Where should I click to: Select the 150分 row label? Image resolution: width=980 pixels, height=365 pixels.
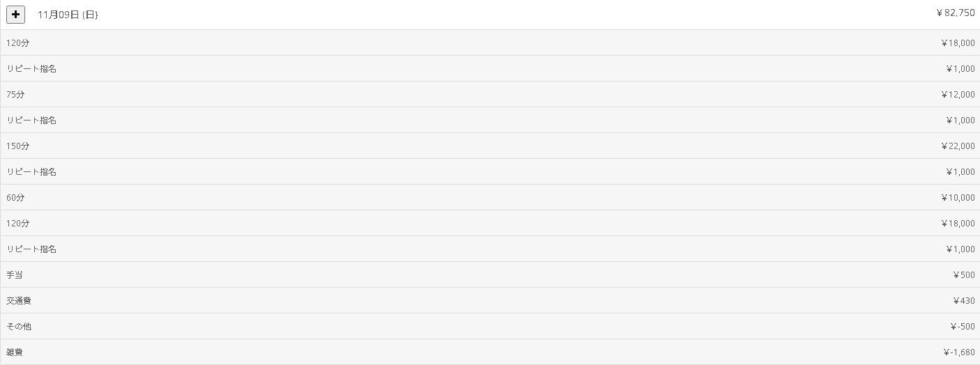click(18, 146)
